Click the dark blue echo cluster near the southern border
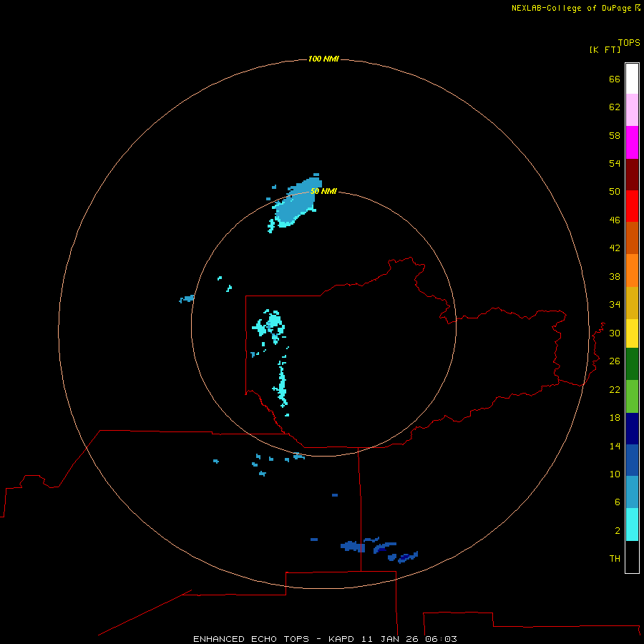The height and width of the screenshot is (644, 644). click(x=379, y=550)
